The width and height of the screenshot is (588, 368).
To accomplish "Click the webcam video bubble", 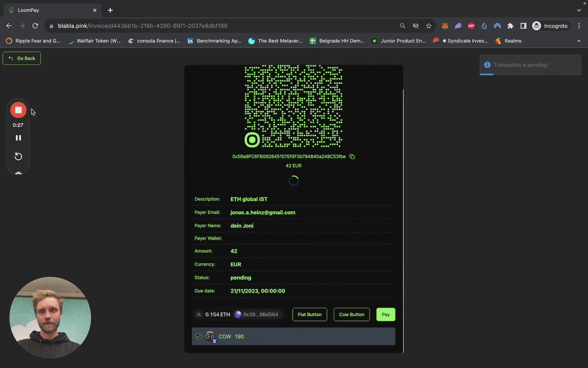I will 50,318.
